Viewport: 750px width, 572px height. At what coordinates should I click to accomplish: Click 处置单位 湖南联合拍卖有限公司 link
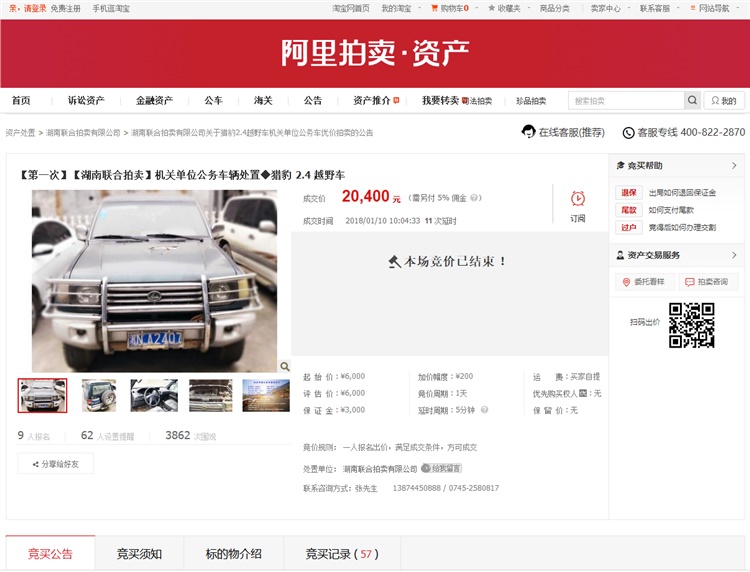click(x=380, y=469)
